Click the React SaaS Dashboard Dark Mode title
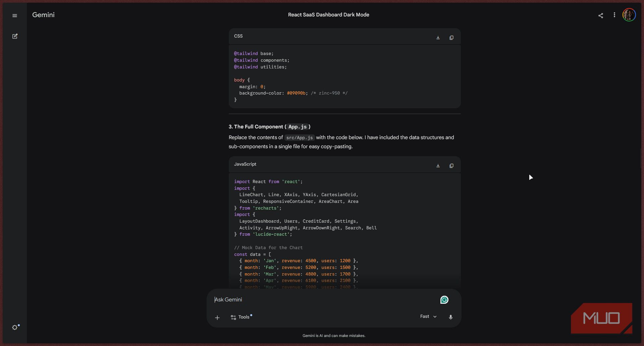 tap(329, 15)
